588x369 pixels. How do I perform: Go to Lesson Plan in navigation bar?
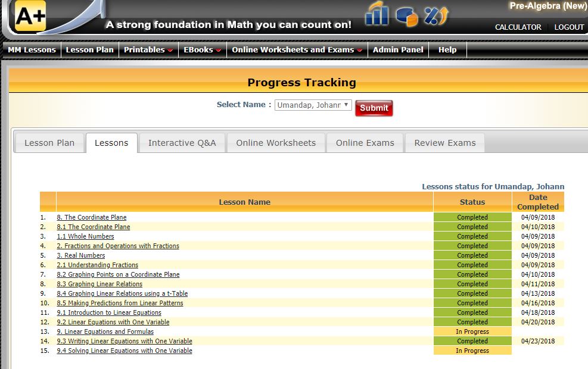click(89, 49)
